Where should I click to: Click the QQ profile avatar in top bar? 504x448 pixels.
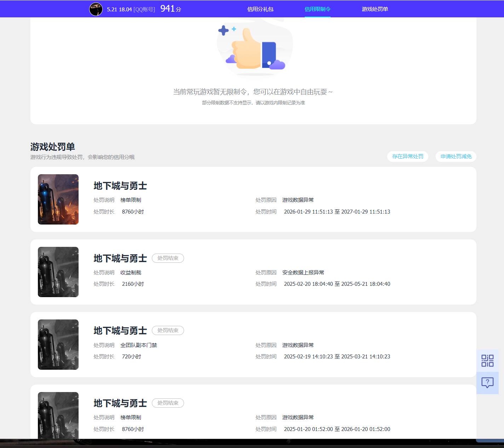[96, 9]
